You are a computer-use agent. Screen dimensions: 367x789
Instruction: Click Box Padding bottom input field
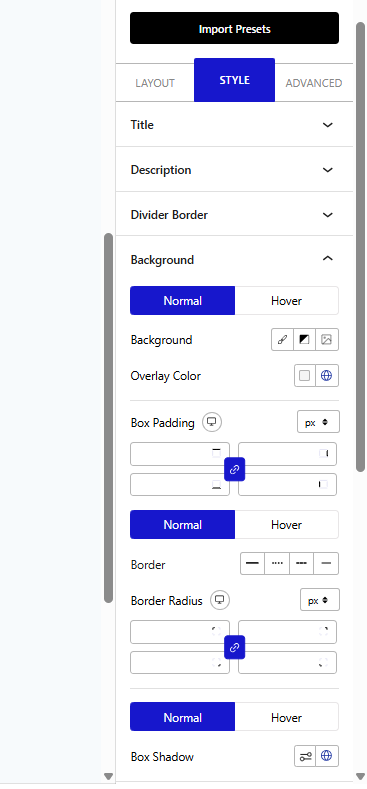(180, 484)
